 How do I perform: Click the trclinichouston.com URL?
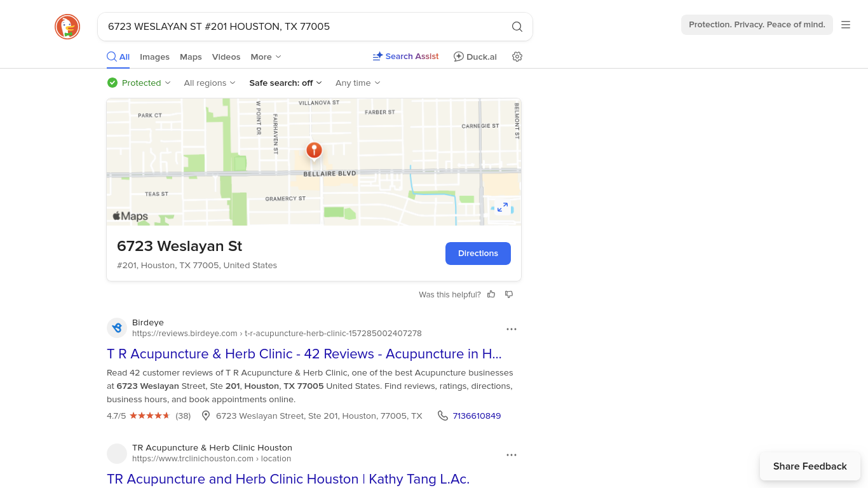[x=212, y=459]
